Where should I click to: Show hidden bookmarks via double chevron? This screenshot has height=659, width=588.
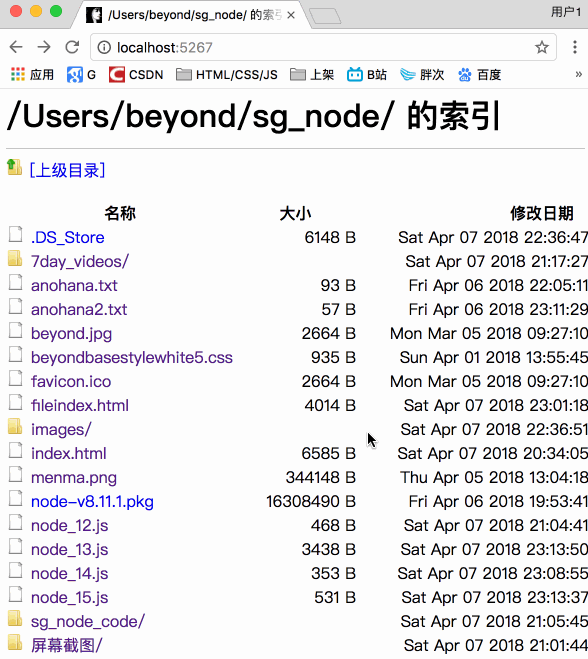click(x=579, y=74)
